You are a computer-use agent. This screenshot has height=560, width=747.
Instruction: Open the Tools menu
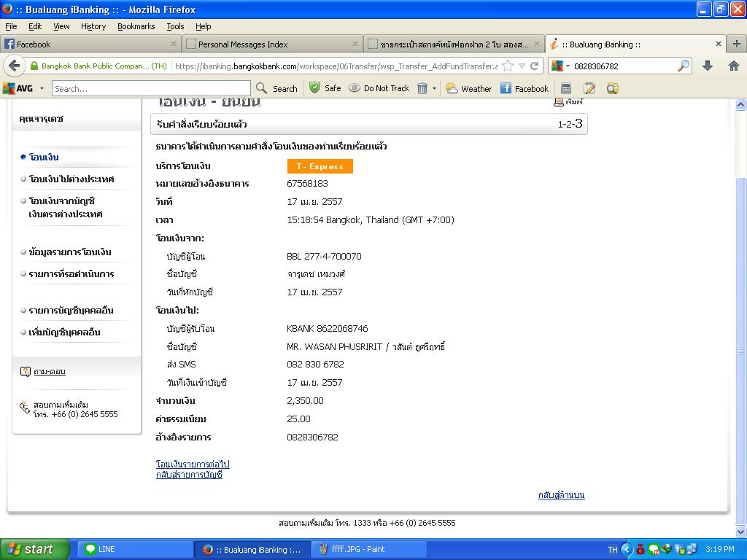coord(175,26)
